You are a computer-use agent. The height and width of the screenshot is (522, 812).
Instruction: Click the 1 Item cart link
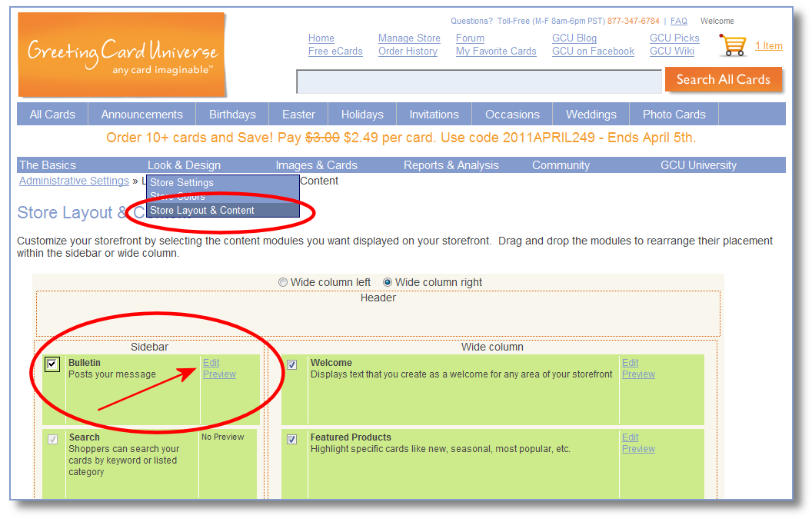768,45
